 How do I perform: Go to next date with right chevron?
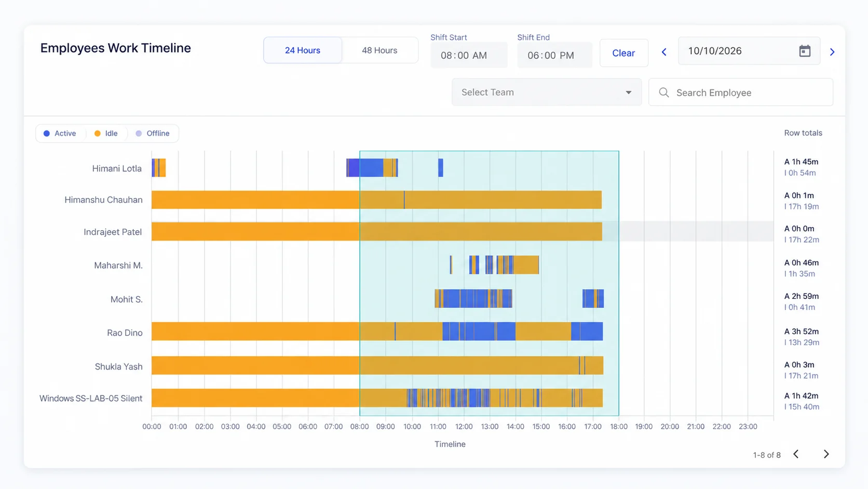coord(832,52)
